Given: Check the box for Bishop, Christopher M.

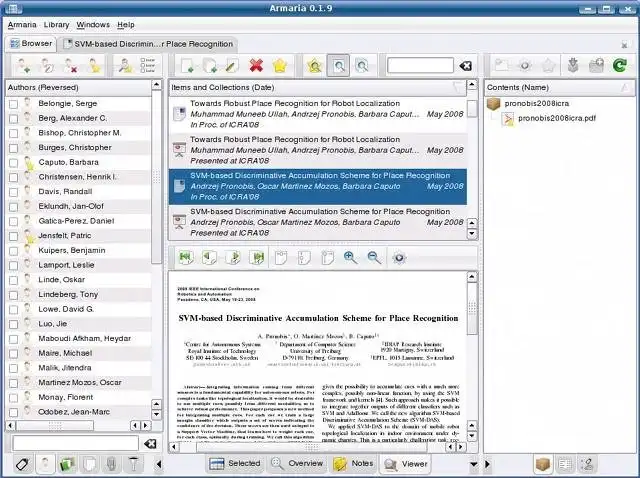Looking at the screenshot, I should tap(13, 133).
